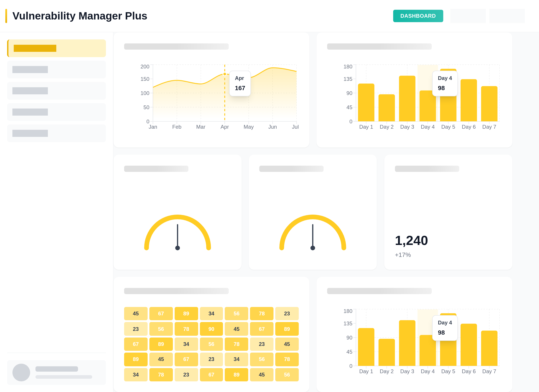Click the blank button right of DASHBOARD
Viewport: 539px width, 392px height.
click(x=468, y=16)
